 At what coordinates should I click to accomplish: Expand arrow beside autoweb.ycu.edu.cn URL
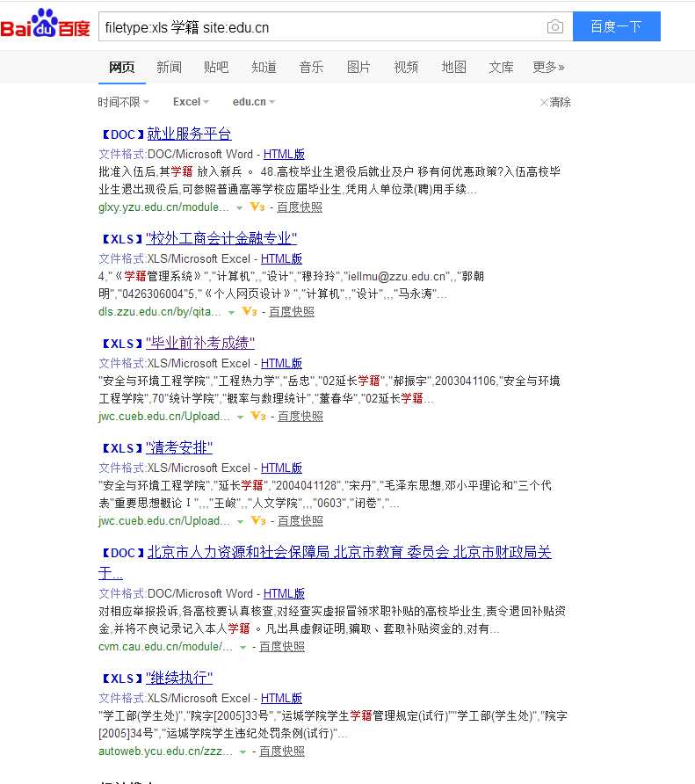243,752
